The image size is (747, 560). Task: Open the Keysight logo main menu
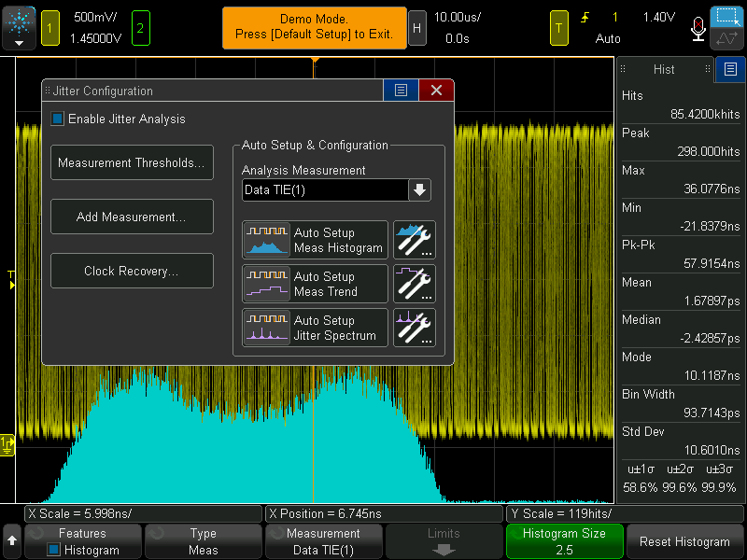point(19,27)
